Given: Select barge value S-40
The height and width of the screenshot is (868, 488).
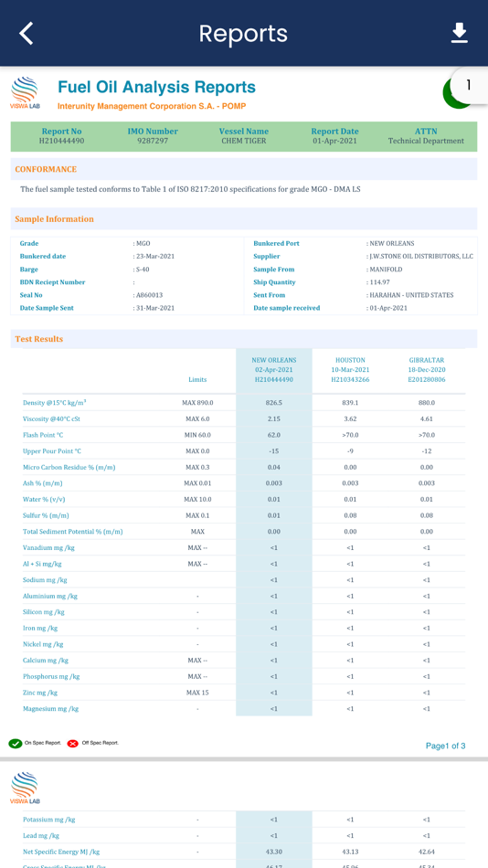Looking at the screenshot, I should (142, 269).
